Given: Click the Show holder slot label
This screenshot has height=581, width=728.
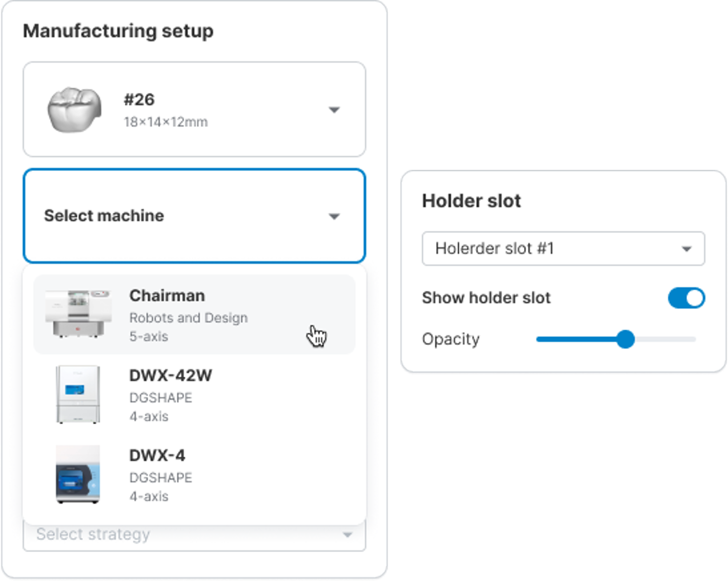Looking at the screenshot, I should pyautogui.click(x=486, y=298).
